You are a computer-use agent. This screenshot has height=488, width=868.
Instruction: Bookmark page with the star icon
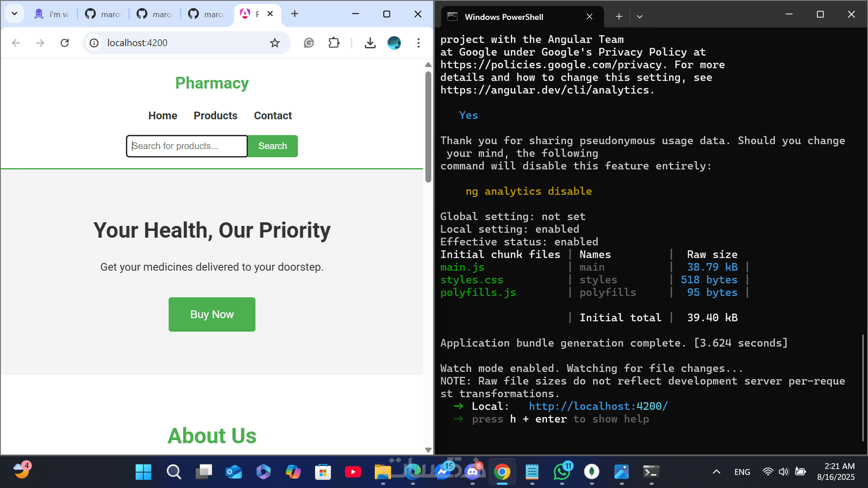pyautogui.click(x=275, y=43)
